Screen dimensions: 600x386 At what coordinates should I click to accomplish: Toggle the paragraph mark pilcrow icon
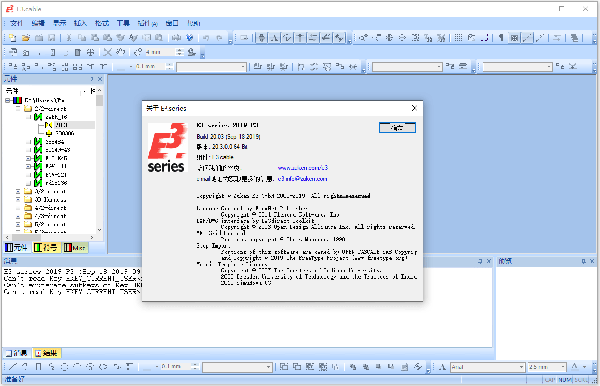501,37
